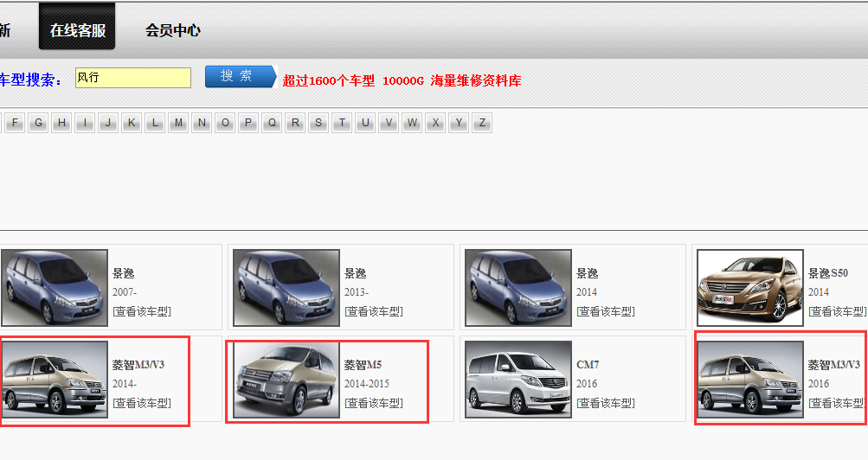Open 景逸 2014 car thumbnail

click(518, 287)
